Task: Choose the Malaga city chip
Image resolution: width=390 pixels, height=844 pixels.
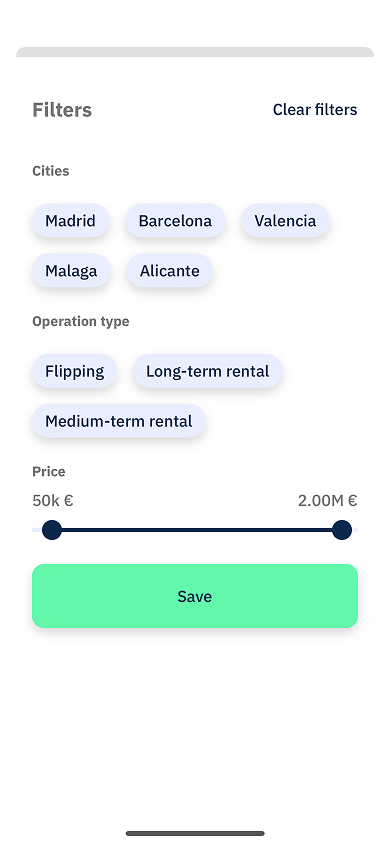Action: [71, 271]
